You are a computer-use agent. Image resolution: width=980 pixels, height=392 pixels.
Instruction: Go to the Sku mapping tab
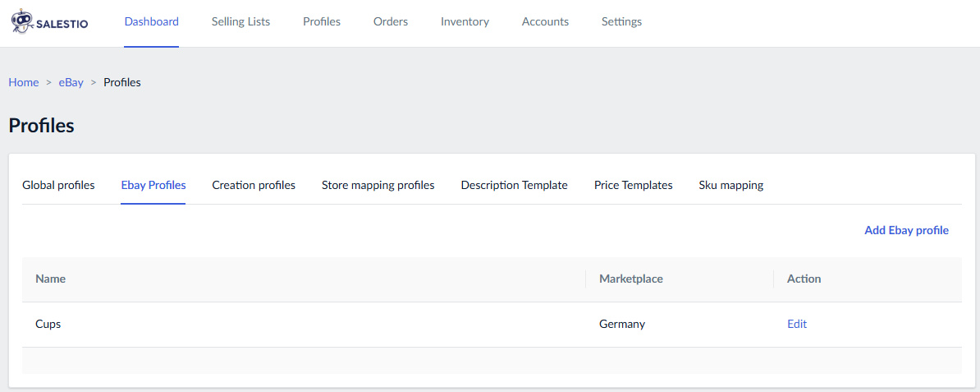(x=730, y=185)
